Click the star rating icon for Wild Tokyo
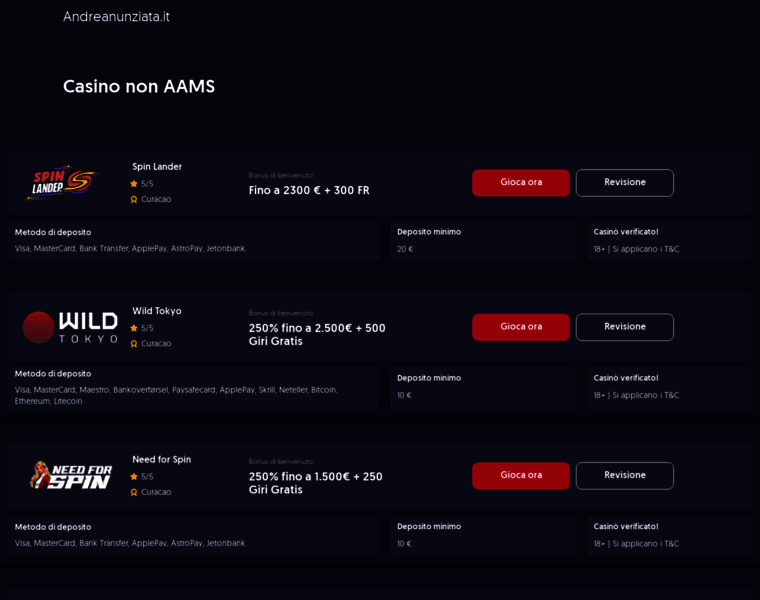The height and width of the screenshot is (600, 760). coord(134,328)
